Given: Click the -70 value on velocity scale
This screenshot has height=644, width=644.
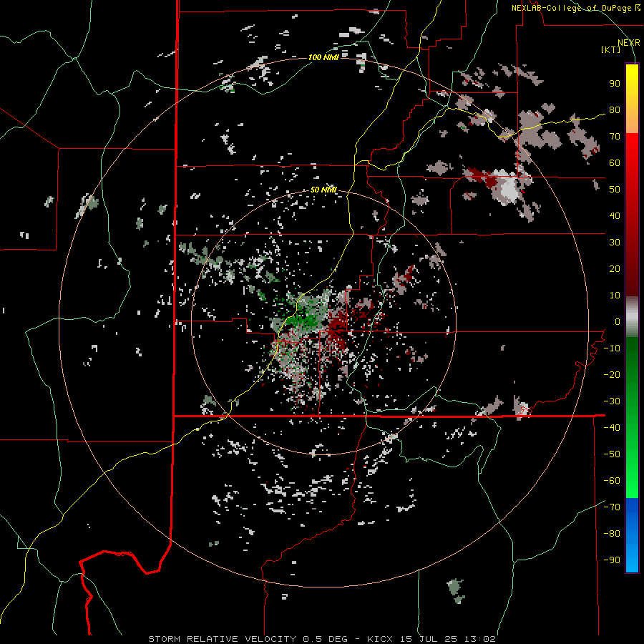Looking at the screenshot, I should 612,507.
